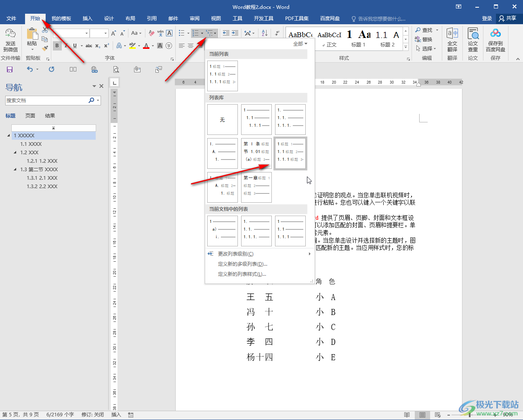The height and width of the screenshot is (420, 523).
Task: Click the numbering list icon
Action: (195, 33)
